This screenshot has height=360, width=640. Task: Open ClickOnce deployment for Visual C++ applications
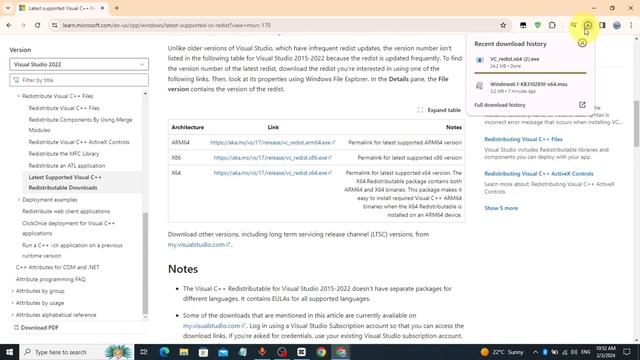pos(69,228)
